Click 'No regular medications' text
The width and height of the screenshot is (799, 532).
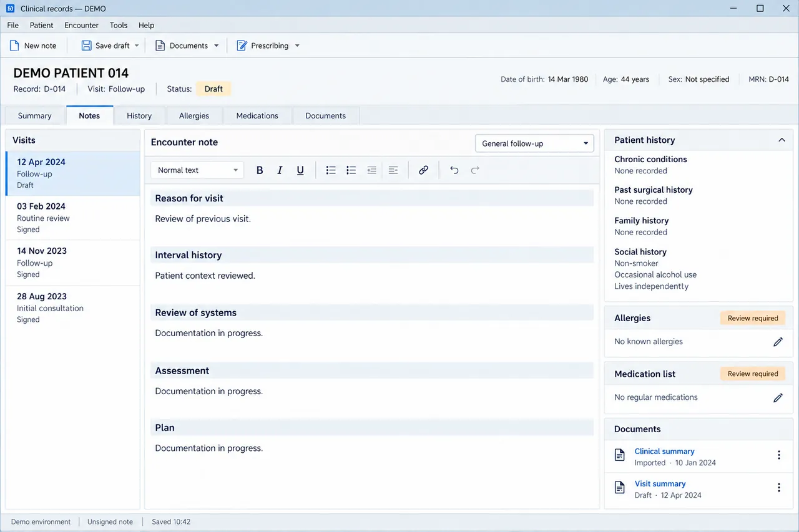coord(656,397)
